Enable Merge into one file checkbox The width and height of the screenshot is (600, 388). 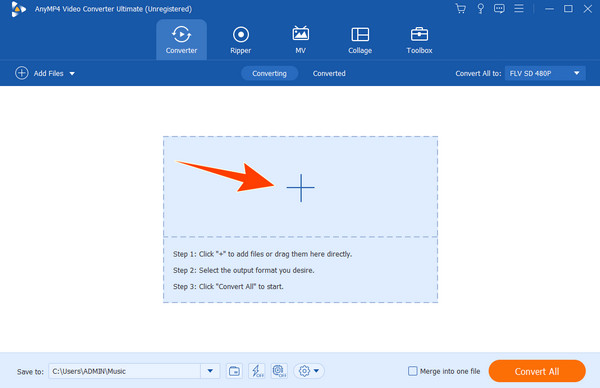412,371
